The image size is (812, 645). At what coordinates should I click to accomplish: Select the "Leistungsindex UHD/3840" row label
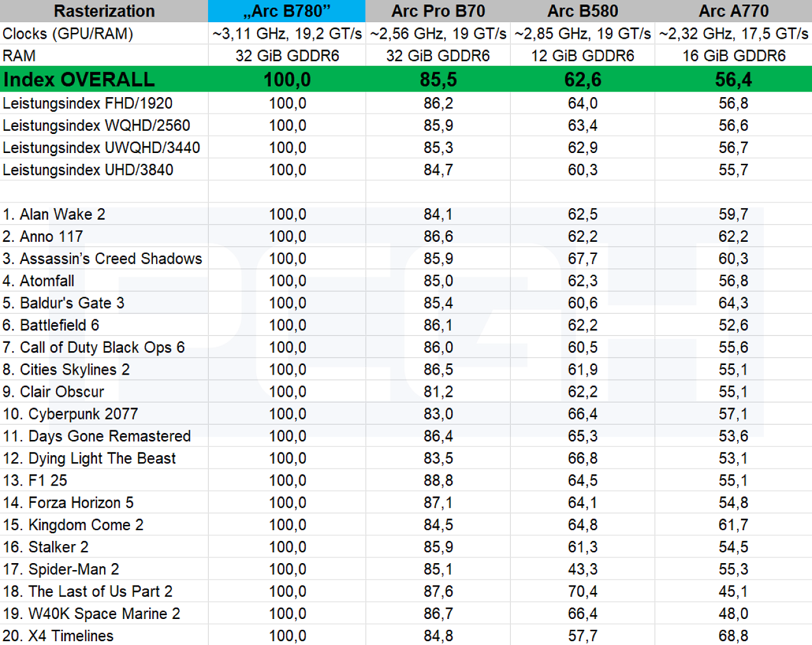[88, 170]
